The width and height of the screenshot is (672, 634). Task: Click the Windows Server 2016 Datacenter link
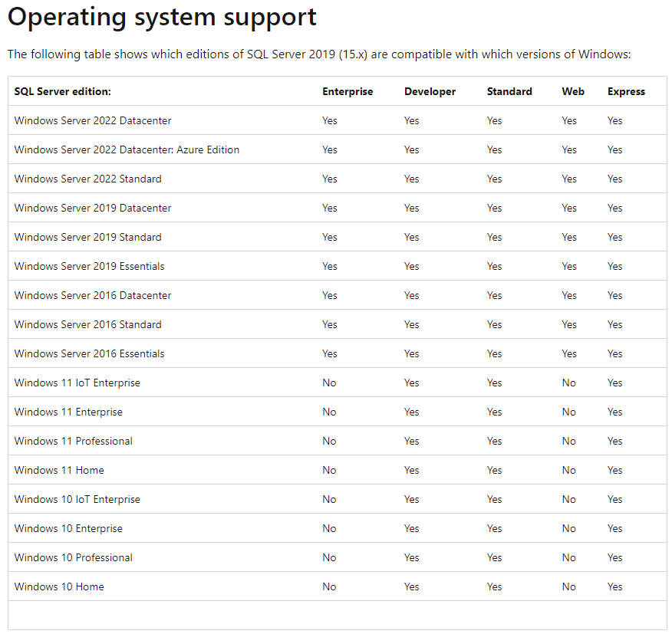(x=92, y=295)
